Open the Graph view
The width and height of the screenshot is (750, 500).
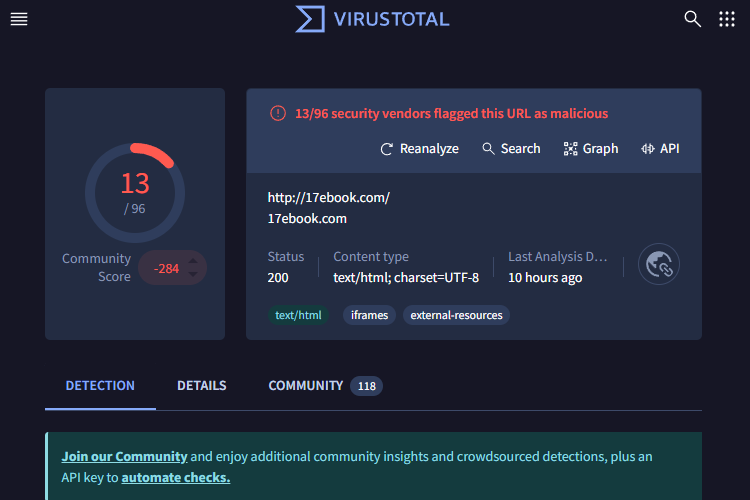coord(591,149)
